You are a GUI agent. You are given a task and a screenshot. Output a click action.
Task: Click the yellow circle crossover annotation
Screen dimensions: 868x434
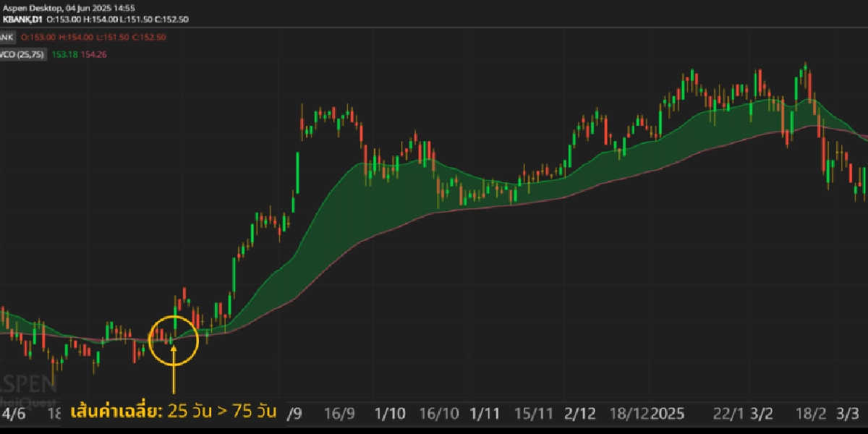point(174,339)
